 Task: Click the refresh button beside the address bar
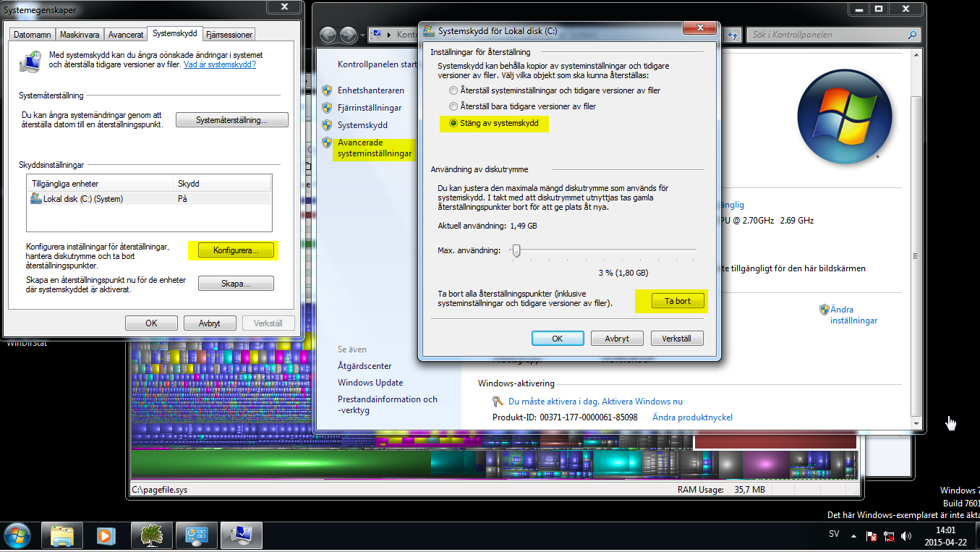pos(733,35)
